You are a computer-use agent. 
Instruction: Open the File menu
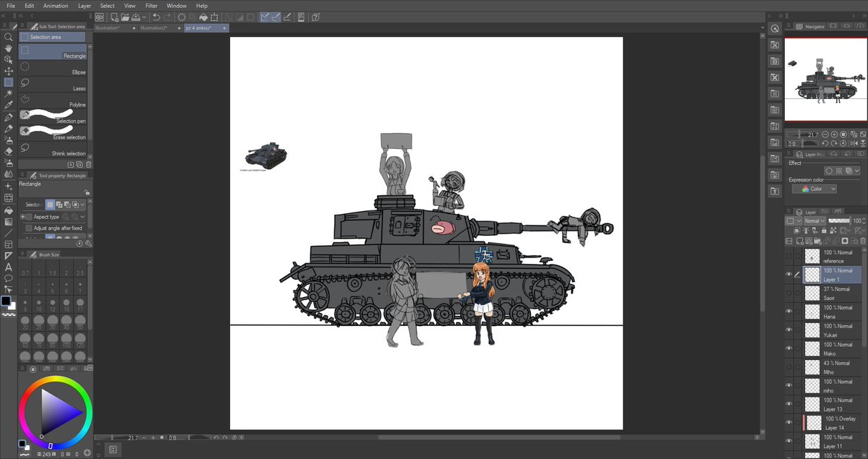(11, 5)
